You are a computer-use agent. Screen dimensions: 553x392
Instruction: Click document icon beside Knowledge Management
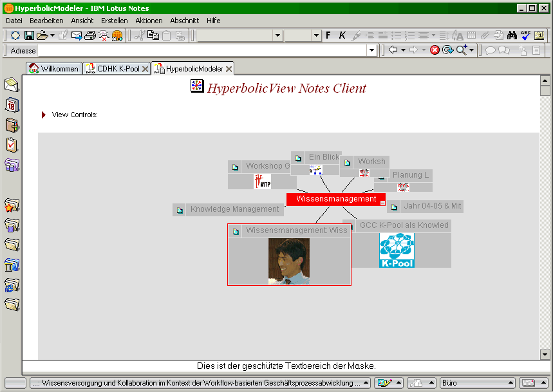click(x=180, y=210)
